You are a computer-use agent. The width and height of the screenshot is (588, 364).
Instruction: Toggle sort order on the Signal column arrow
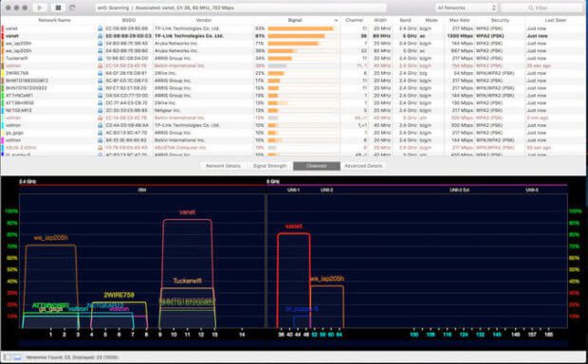tap(336, 21)
